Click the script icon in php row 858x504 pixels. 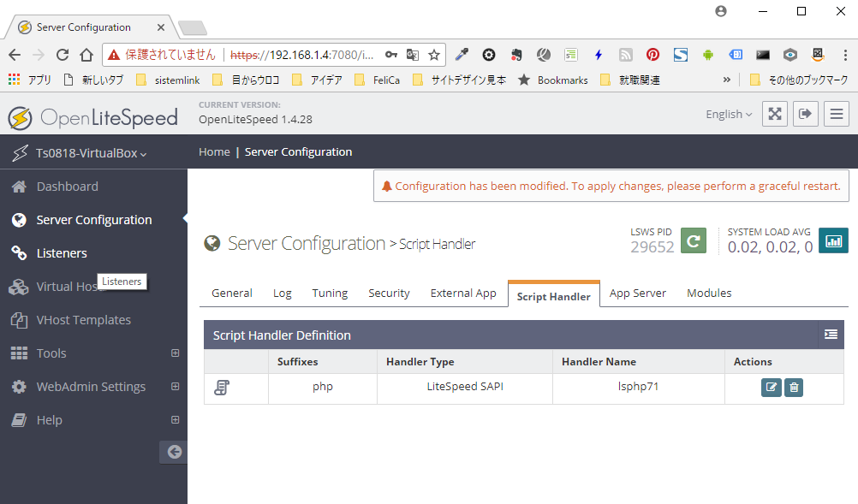[x=222, y=388]
